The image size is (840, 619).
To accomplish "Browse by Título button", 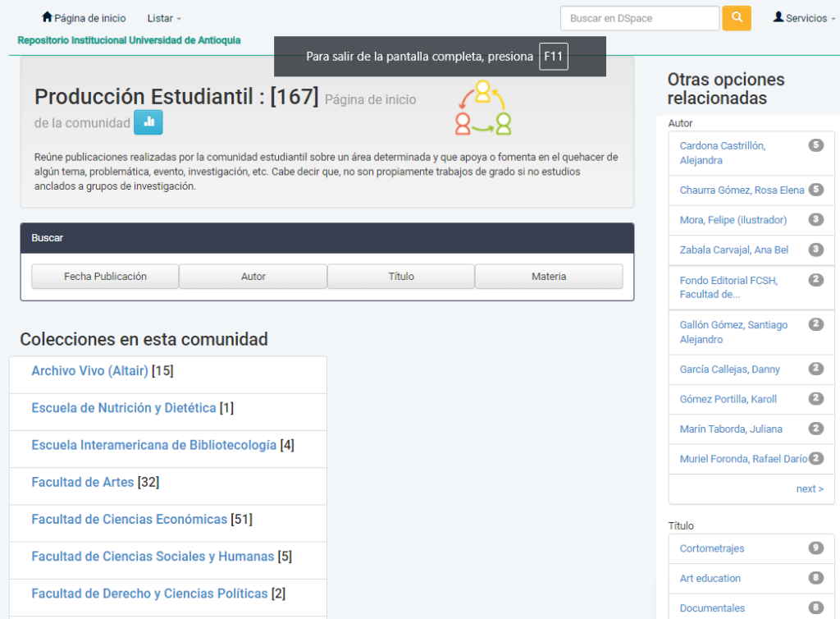I will point(400,277).
